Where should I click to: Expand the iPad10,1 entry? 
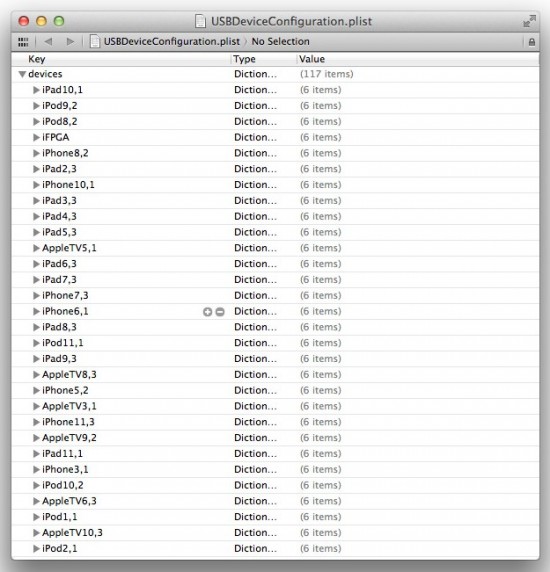[x=36, y=90]
